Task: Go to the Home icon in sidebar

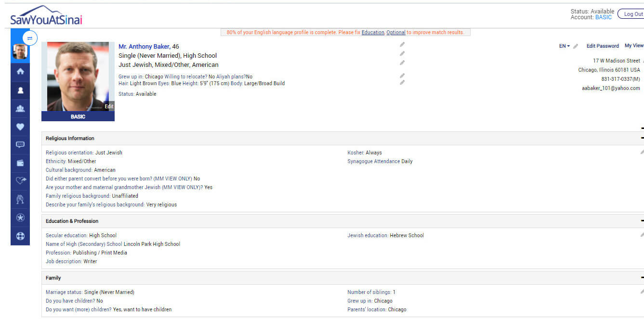Action: (20, 71)
